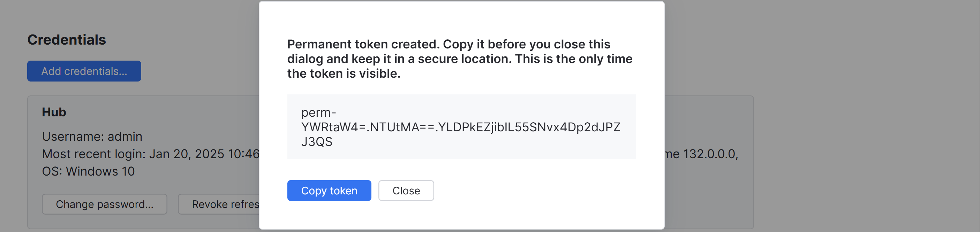Screen dimensions: 980x232
Task: Close the permanent token dialog
Action: [406, 191]
